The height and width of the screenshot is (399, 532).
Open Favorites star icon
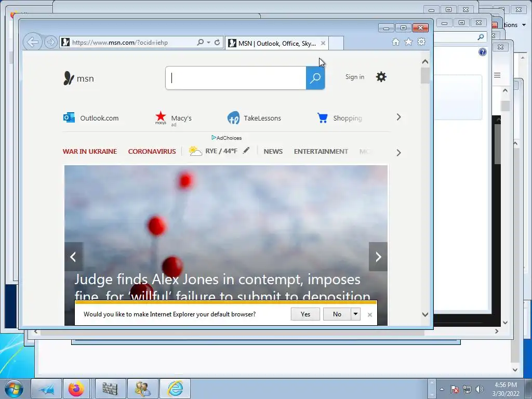[408, 42]
